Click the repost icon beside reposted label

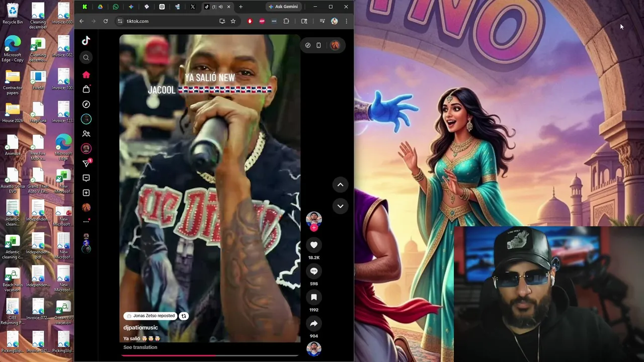pyautogui.click(x=184, y=316)
